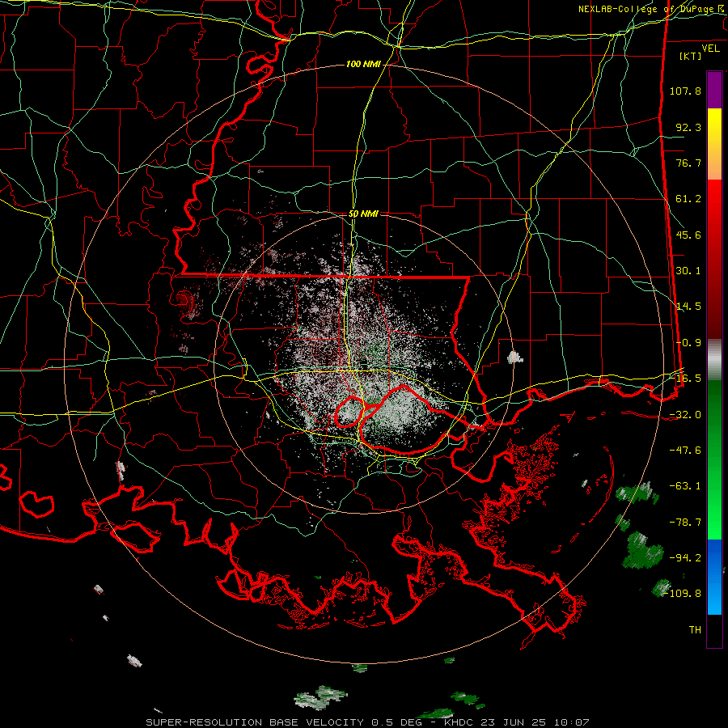The width and height of the screenshot is (728, 728).
Task: Select the -0.9 velocity scale value
Action: tap(688, 343)
